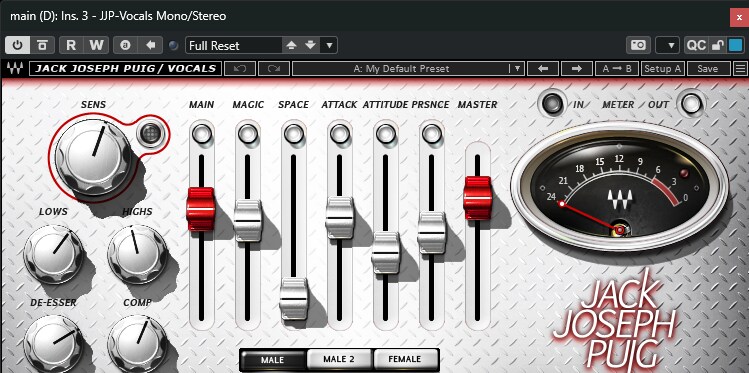Toggle the plugin power/activate button
Image resolution: width=749 pixels, height=373 pixels.
18,45
